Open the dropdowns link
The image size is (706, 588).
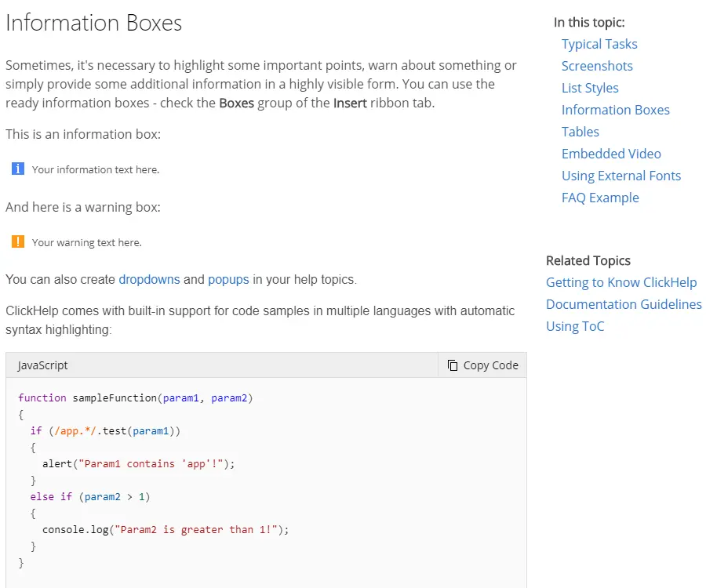[x=149, y=279]
